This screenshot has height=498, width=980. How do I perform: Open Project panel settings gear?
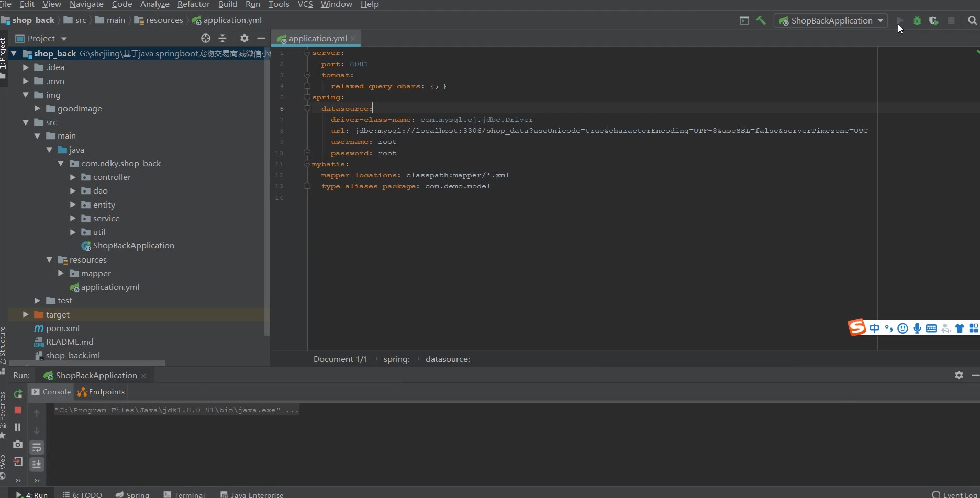[244, 38]
